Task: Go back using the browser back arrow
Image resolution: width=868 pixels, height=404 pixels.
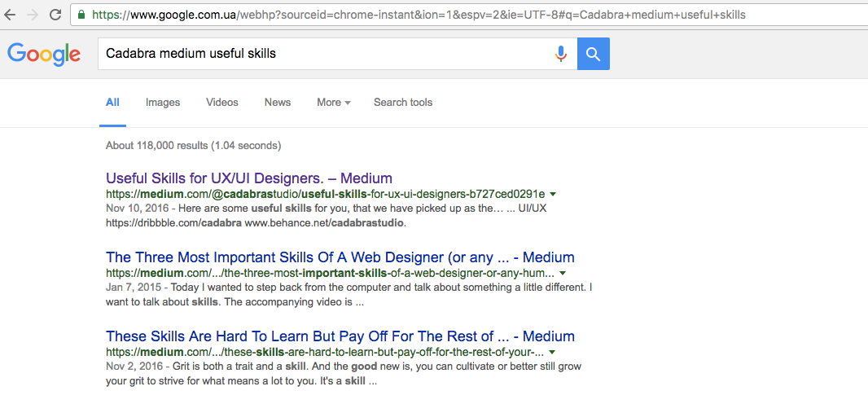Action: click(10, 15)
